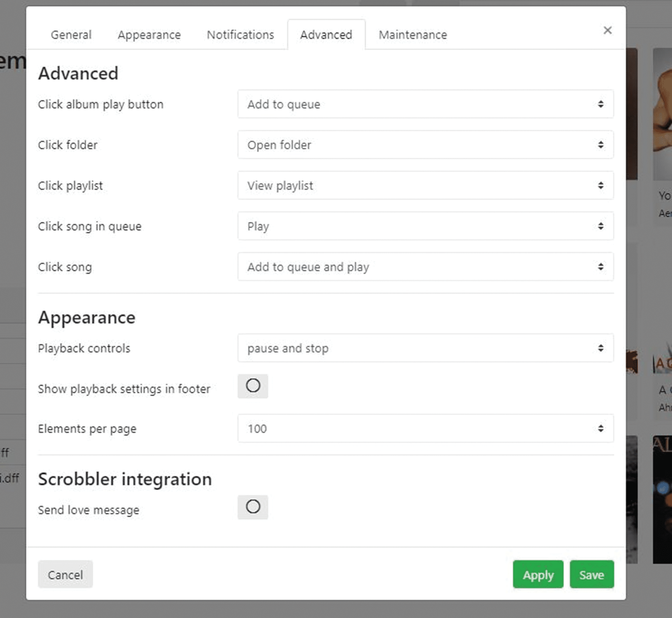
Task: Click the 'Click song in queue' label
Action: click(89, 226)
